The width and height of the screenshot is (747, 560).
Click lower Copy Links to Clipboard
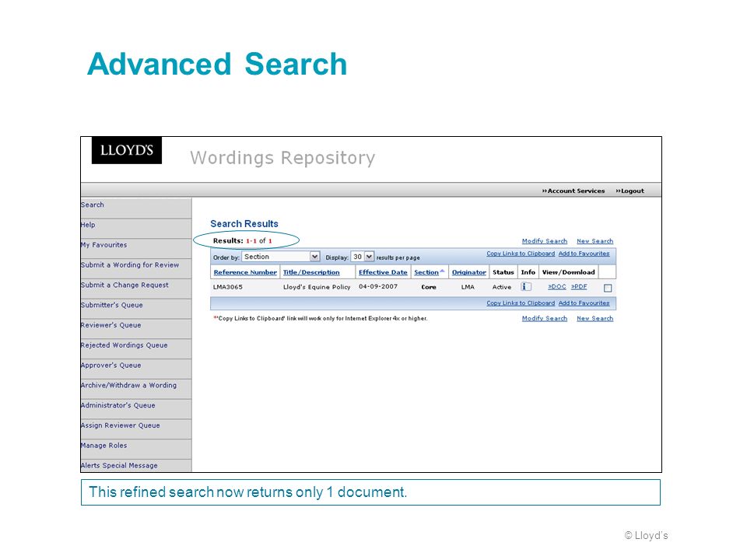point(521,303)
